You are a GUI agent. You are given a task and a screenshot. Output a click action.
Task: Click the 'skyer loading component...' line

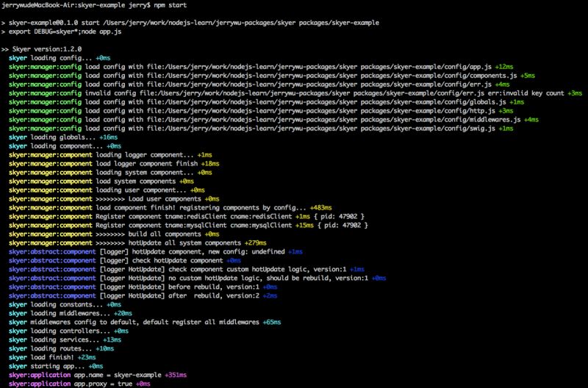[x=65, y=146]
